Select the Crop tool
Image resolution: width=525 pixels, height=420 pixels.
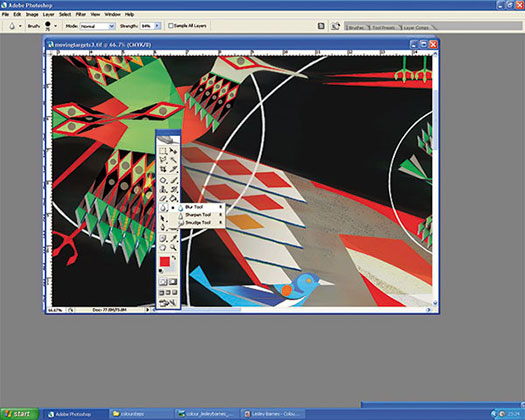point(163,169)
